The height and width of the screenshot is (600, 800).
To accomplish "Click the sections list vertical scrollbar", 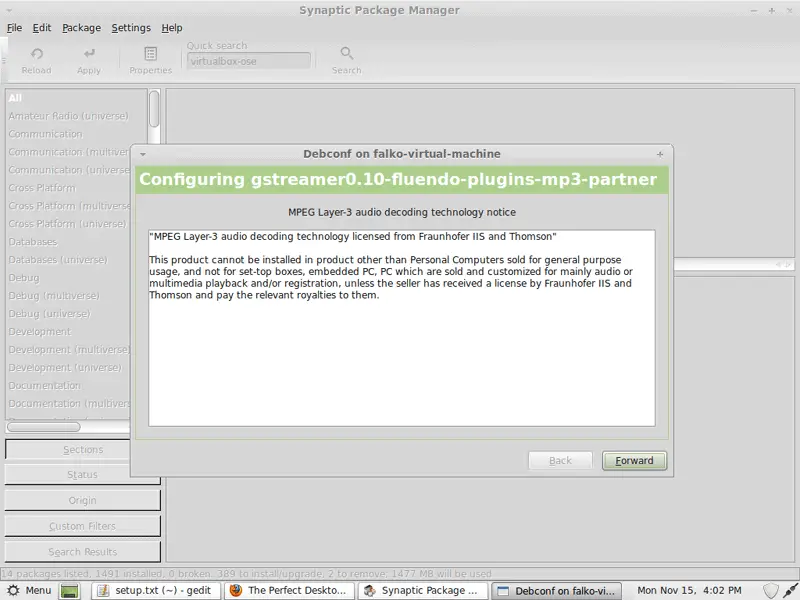I will (154, 109).
